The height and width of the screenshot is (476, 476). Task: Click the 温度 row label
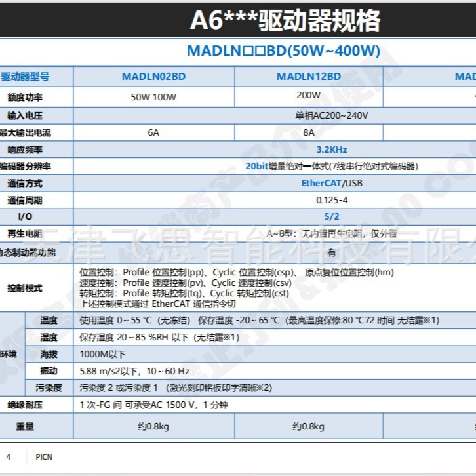(49, 320)
